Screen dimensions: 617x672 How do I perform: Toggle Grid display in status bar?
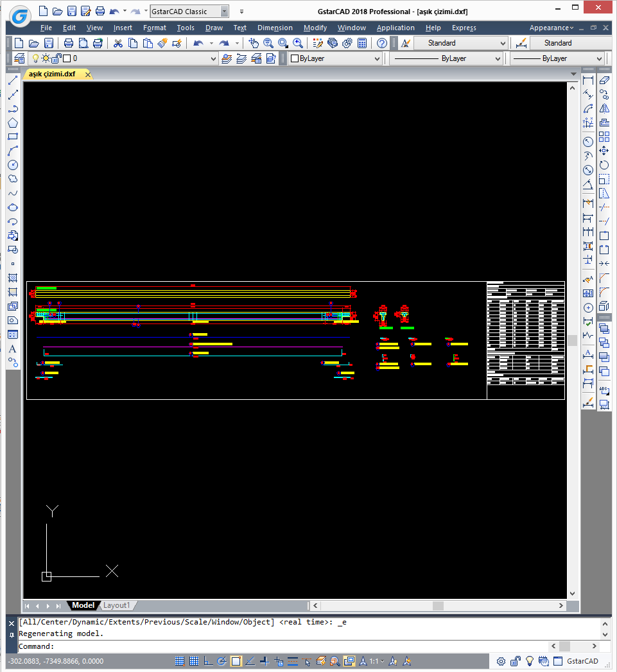[x=194, y=661]
